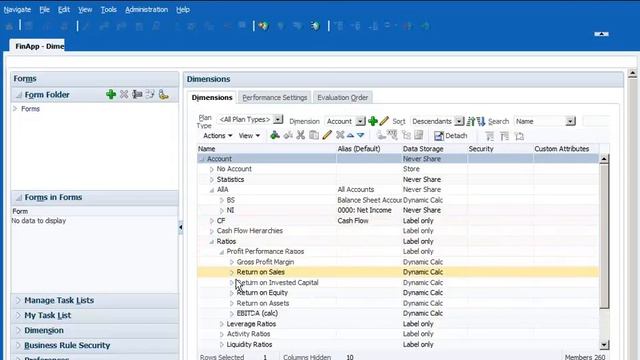The image size is (640, 360).
Task: Collapse left pane using the splitter arrow
Action: 180,227
